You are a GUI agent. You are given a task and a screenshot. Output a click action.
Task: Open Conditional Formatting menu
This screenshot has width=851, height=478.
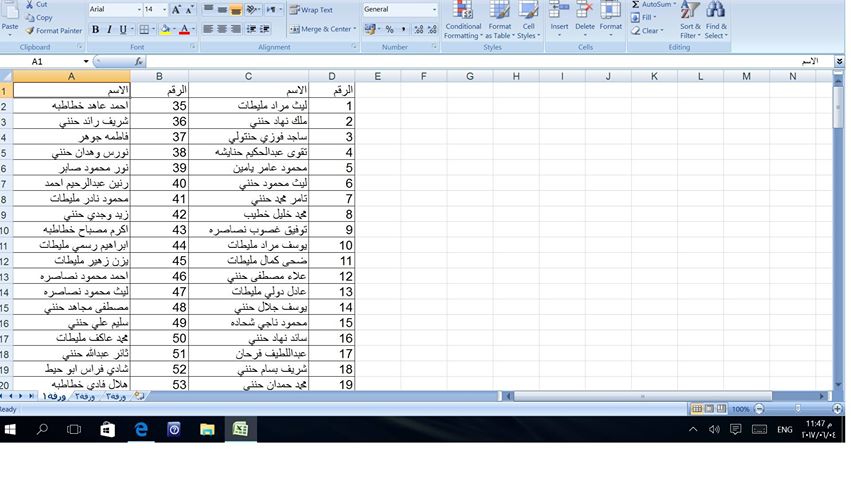click(x=463, y=22)
